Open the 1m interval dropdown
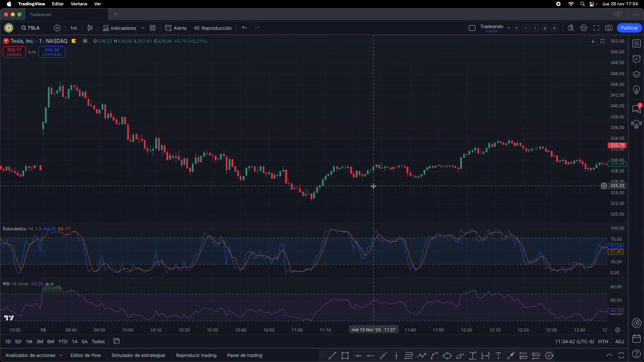Viewport: 644px width, 362px height. pos(74,28)
